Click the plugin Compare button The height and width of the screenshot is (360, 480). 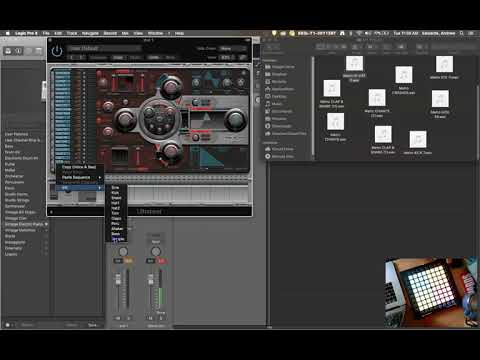[x=98, y=57]
